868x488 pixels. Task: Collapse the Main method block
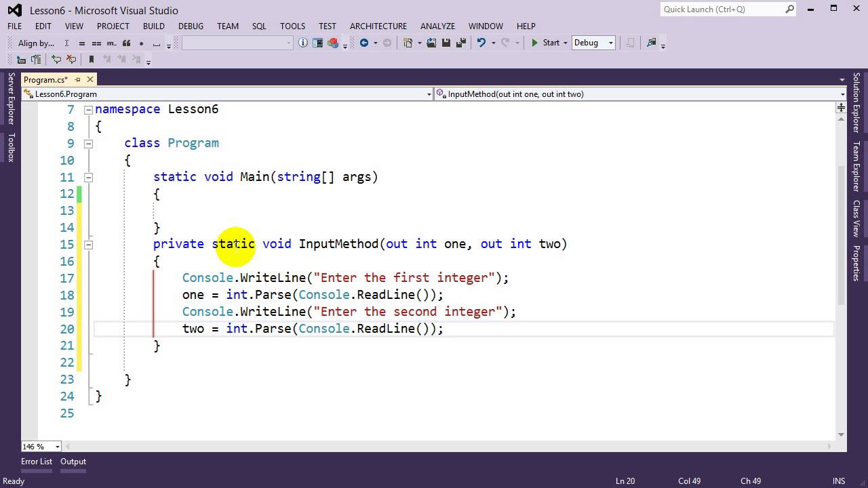coord(88,177)
